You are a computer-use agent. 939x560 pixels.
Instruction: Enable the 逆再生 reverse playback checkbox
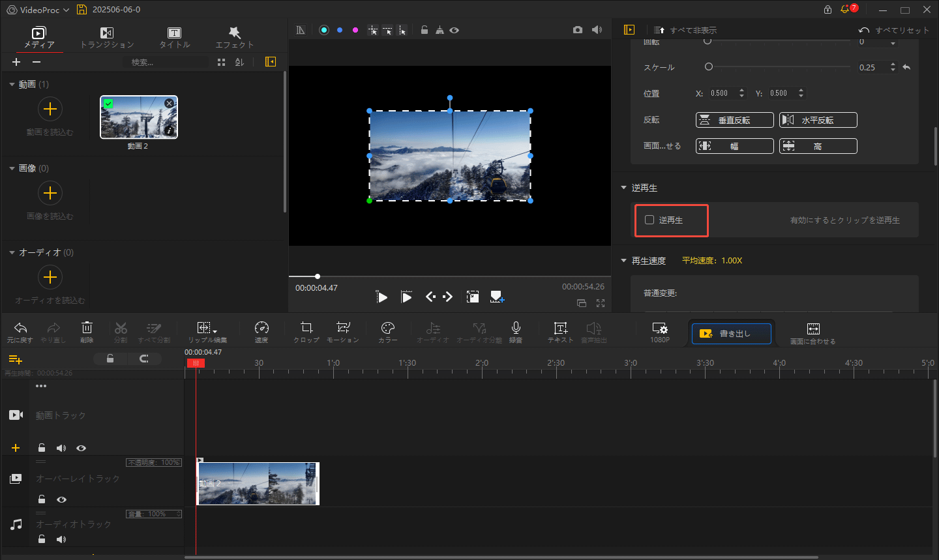click(x=649, y=220)
